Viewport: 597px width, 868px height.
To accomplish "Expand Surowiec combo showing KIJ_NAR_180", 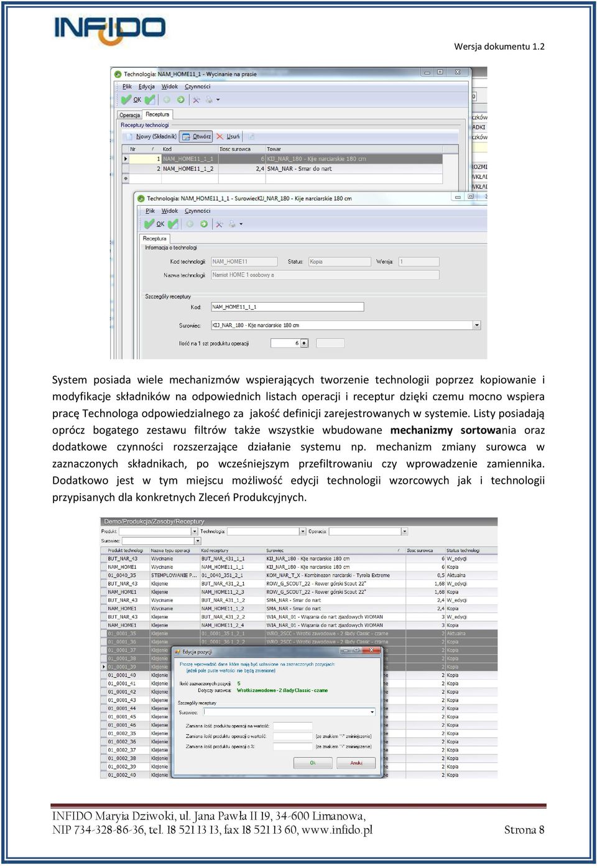I will 477,325.
